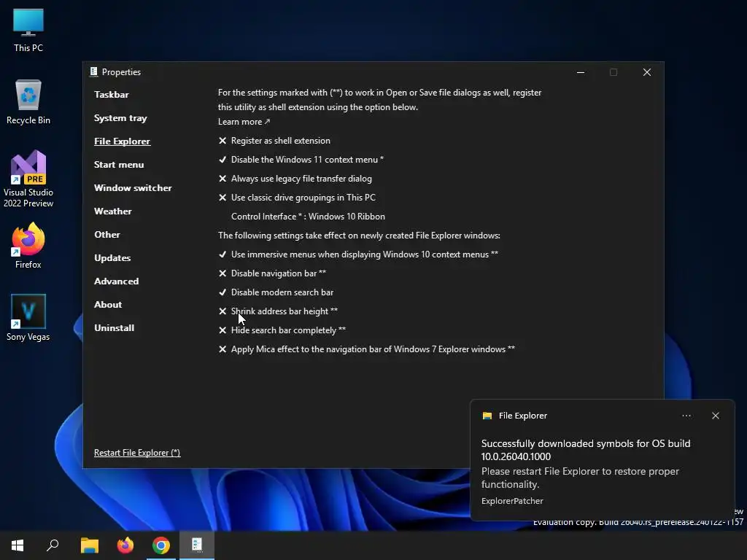Open the This PC desktop icon

click(x=28, y=31)
